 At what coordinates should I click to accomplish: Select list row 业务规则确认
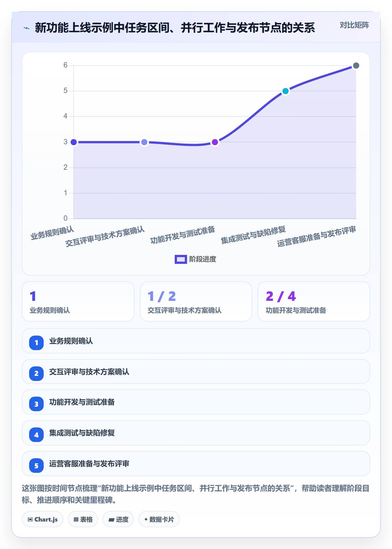196,341
